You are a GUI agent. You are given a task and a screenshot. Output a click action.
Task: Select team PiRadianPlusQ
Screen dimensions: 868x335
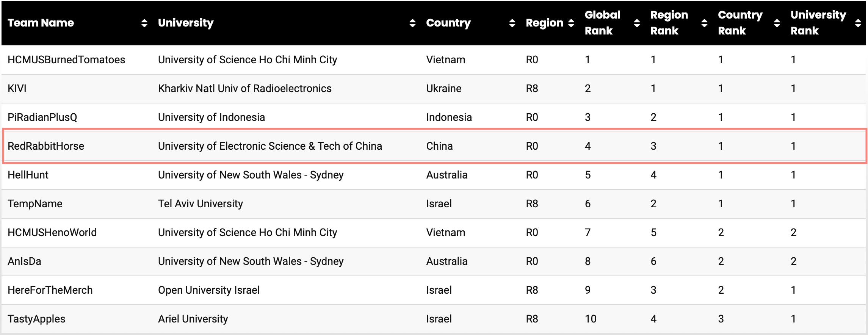click(42, 117)
